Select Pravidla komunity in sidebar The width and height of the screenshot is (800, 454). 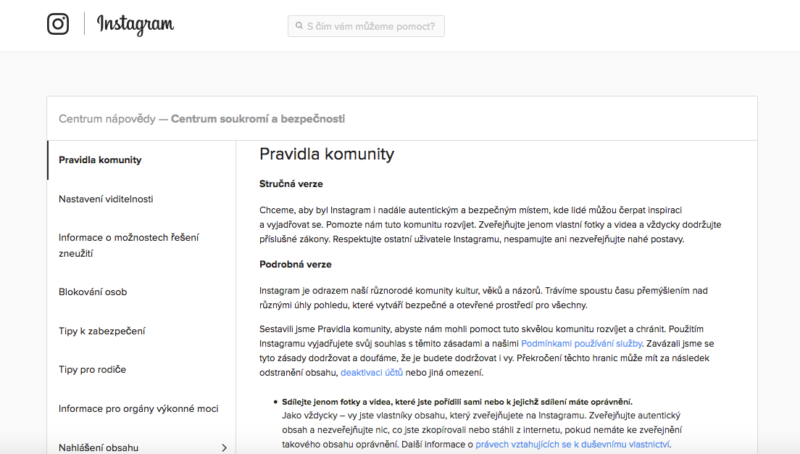(x=100, y=160)
